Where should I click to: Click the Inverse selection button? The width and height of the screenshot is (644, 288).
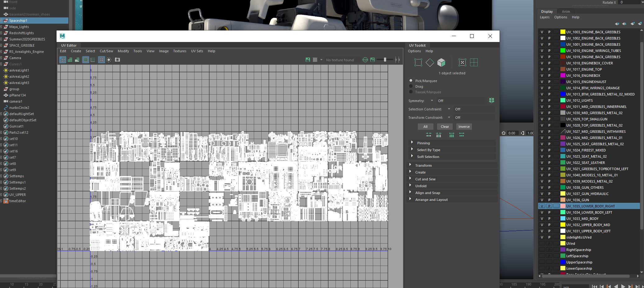click(x=464, y=127)
